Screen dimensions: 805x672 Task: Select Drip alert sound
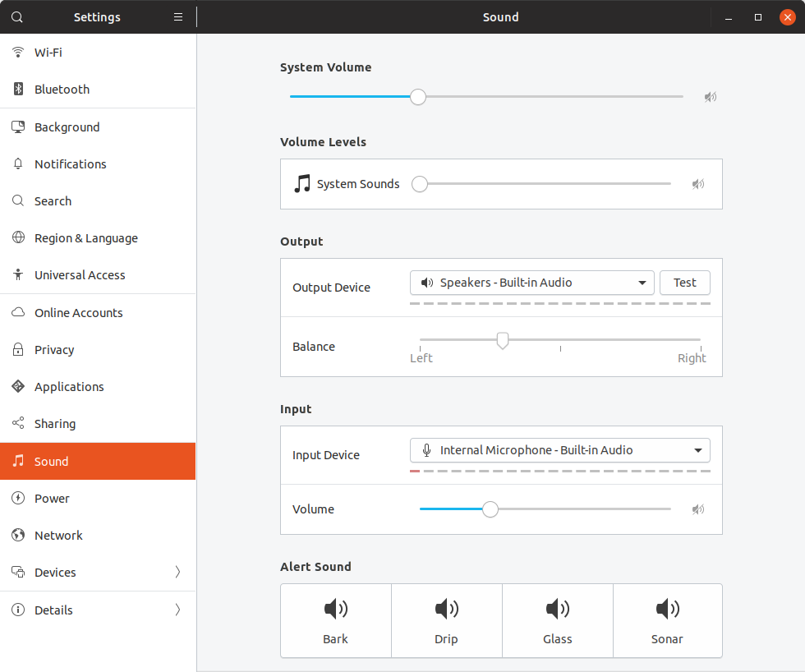[x=447, y=621]
